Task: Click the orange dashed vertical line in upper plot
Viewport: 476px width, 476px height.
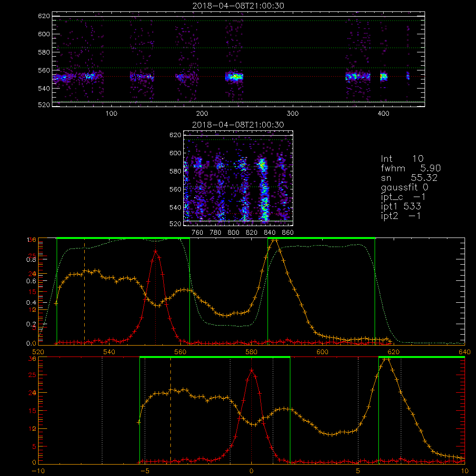Action: (x=84, y=291)
